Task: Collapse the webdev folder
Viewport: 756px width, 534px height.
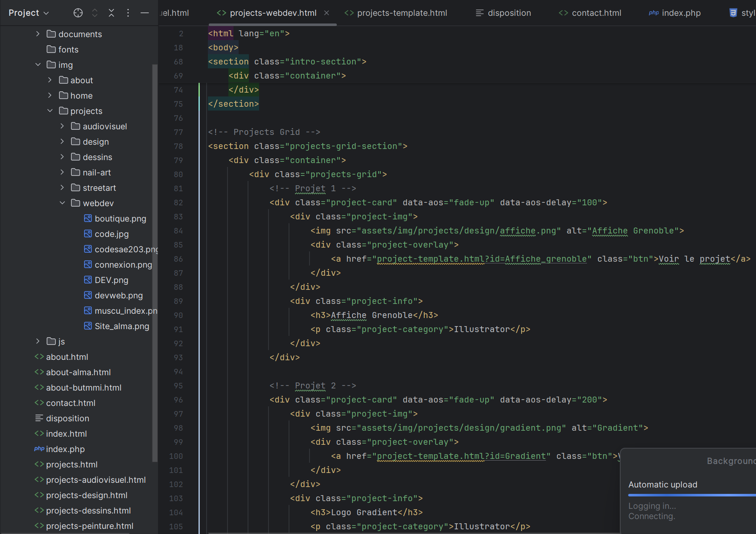Action: click(x=62, y=203)
